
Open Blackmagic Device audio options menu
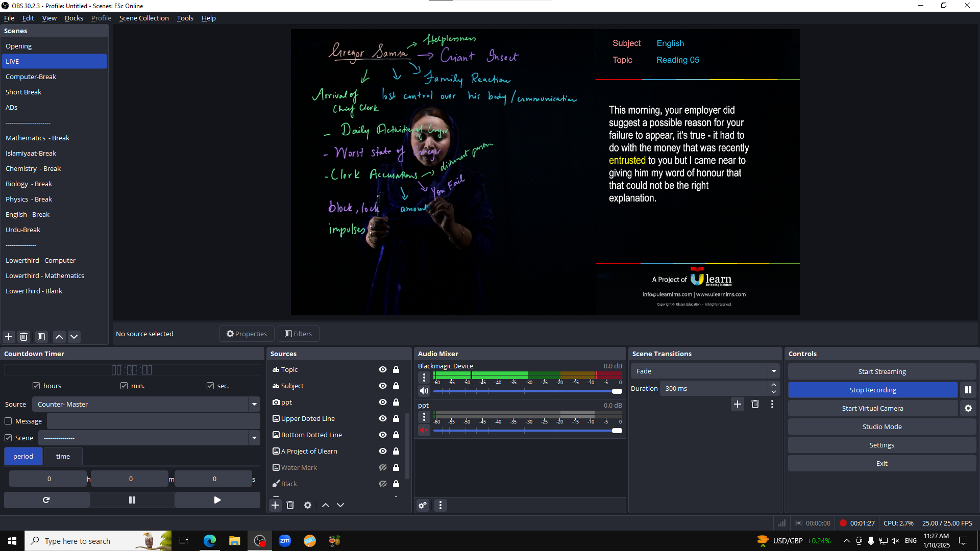coord(424,378)
